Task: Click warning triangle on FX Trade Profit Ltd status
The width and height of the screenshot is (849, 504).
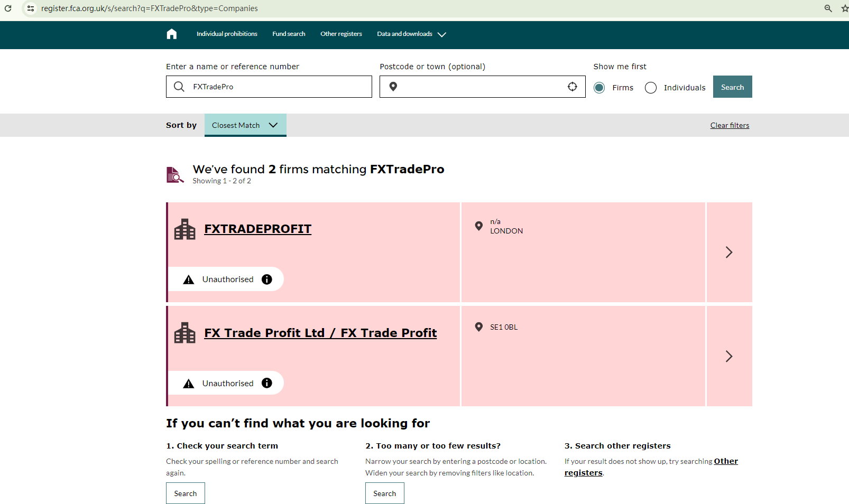Action: point(189,384)
